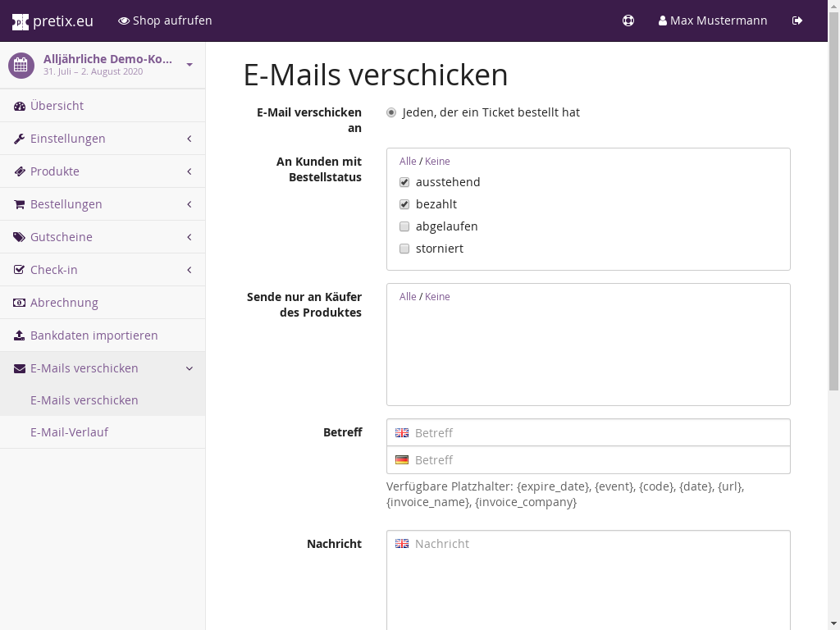The image size is (840, 630).
Task: Open the event switcher dropdown arrow
Action: coord(189,65)
